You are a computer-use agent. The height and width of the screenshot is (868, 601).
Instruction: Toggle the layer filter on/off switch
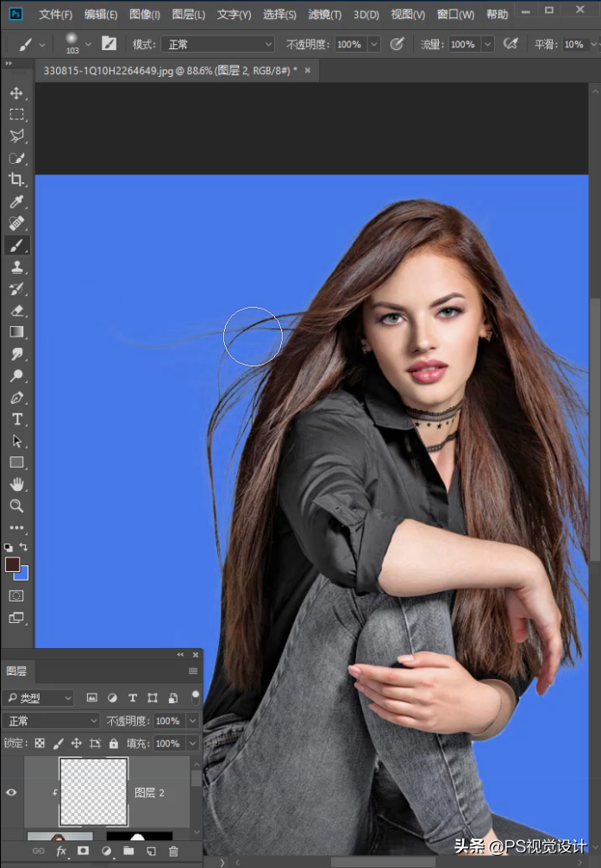point(196,695)
